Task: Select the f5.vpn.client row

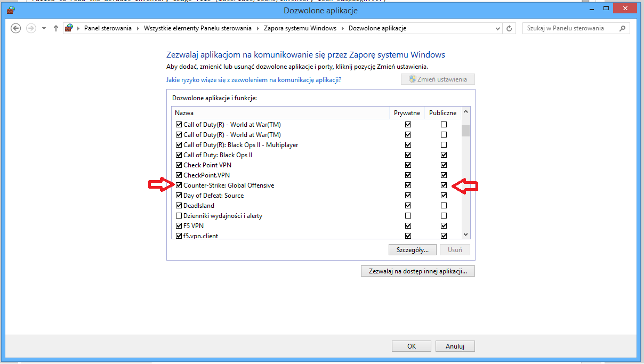Action: pyautogui.click(x=316, y=236)
